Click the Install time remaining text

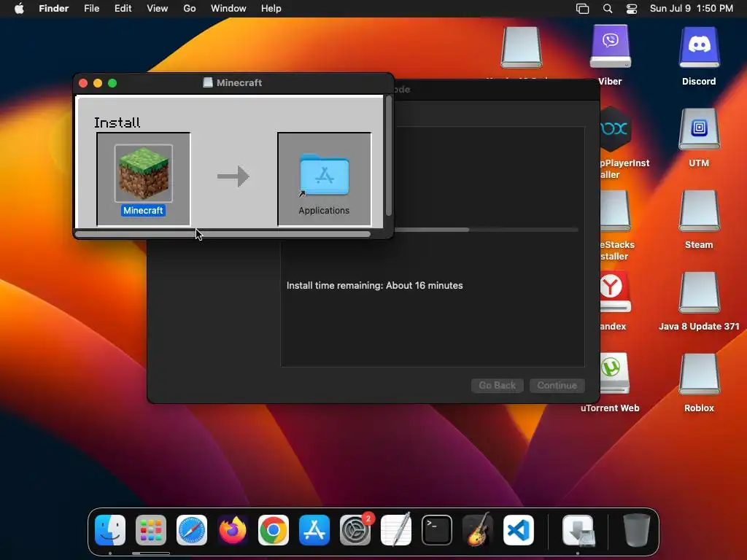click(374, 285)
